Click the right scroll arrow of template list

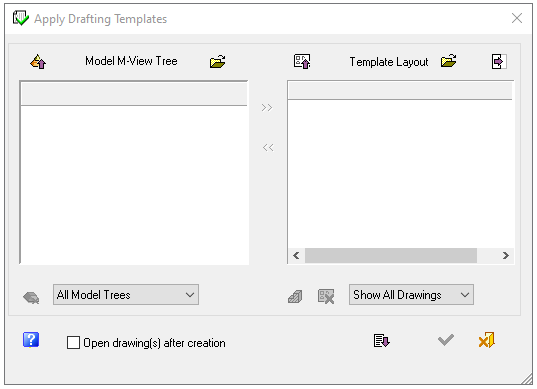point(505,255)
